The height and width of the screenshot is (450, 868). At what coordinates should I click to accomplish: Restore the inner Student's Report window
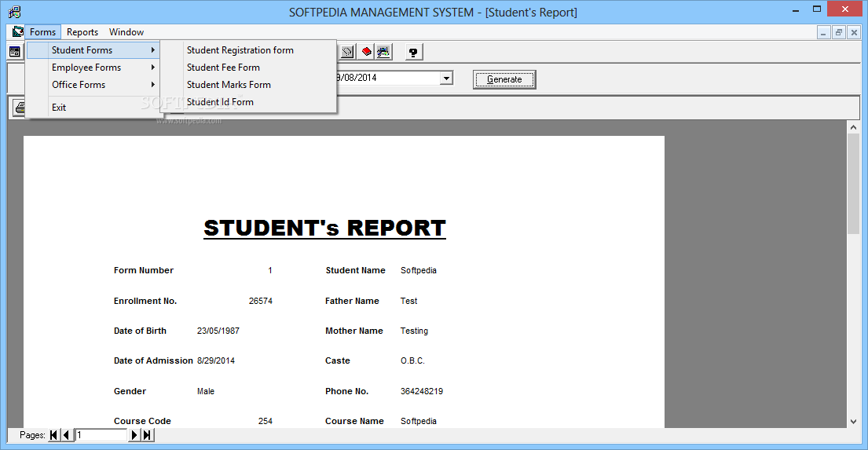click(x=839, y=32)
